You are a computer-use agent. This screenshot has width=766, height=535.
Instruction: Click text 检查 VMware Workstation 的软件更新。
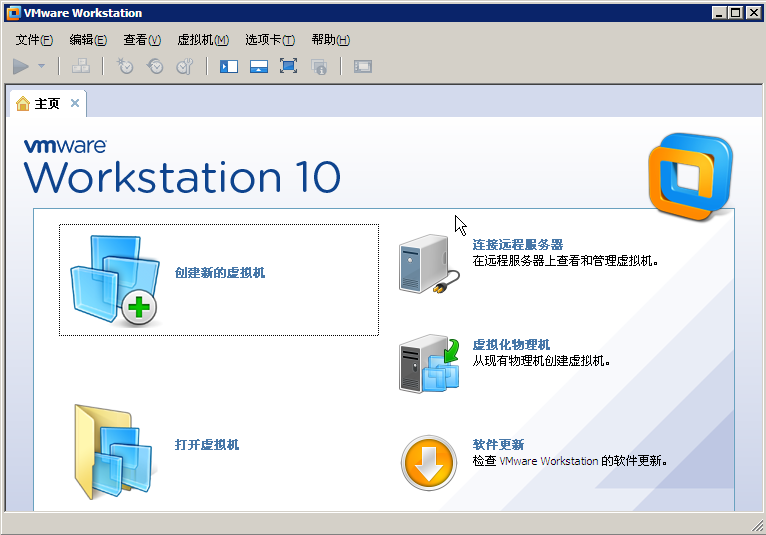coord(570,461)
